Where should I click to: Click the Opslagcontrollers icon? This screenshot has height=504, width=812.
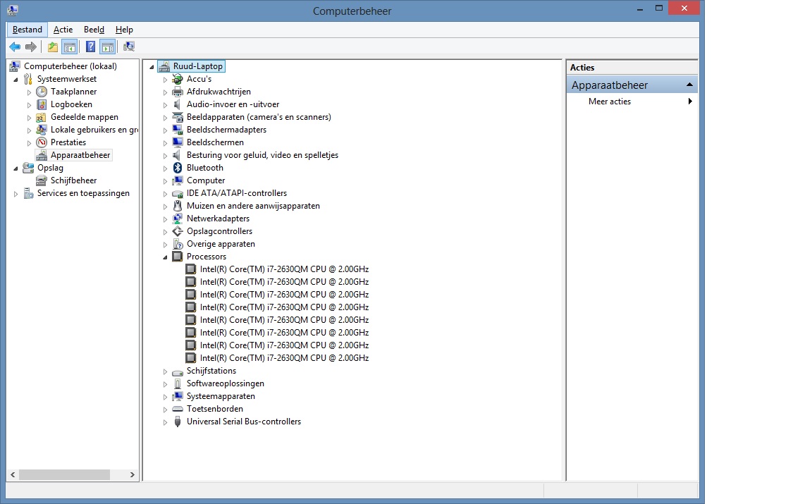click(178, 231)
